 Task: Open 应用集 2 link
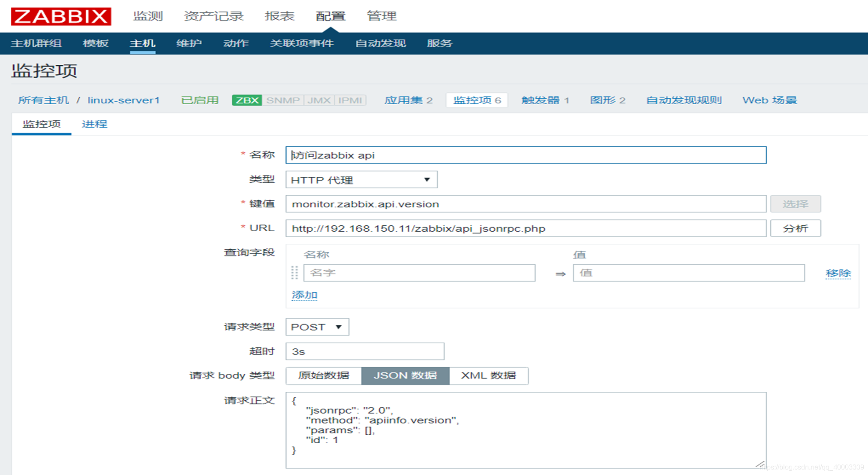(x=408, y=100)
